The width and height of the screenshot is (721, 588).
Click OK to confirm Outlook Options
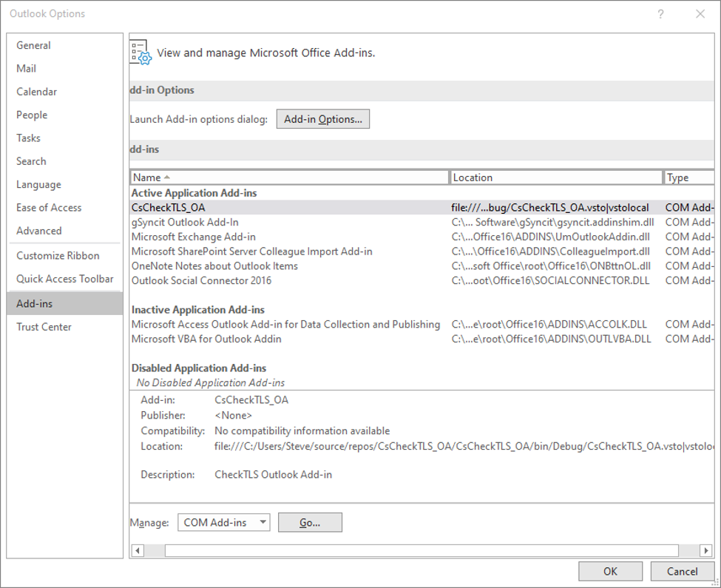[x=610, y=571]
